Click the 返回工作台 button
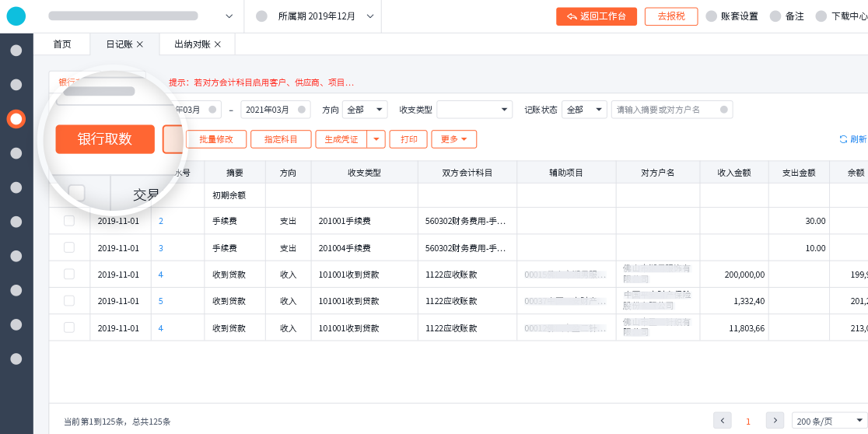This screenshot has width=868, height=434. 597,16
